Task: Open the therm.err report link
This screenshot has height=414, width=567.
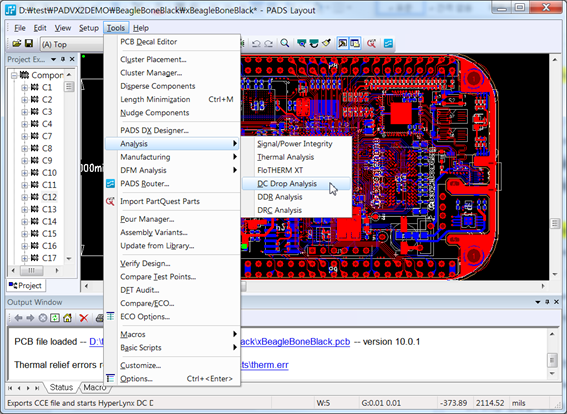Action: pos(265,365)
